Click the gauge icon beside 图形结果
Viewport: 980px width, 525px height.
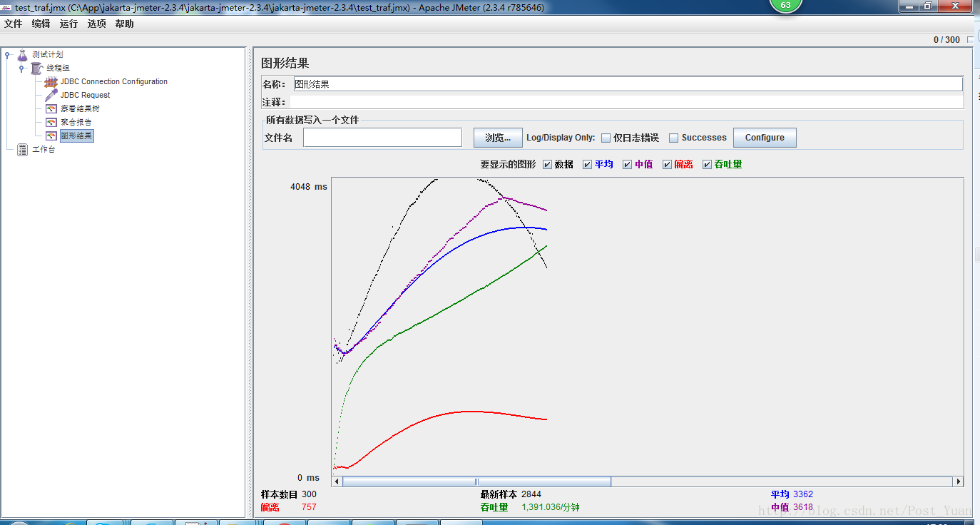(x=51, y=136)
